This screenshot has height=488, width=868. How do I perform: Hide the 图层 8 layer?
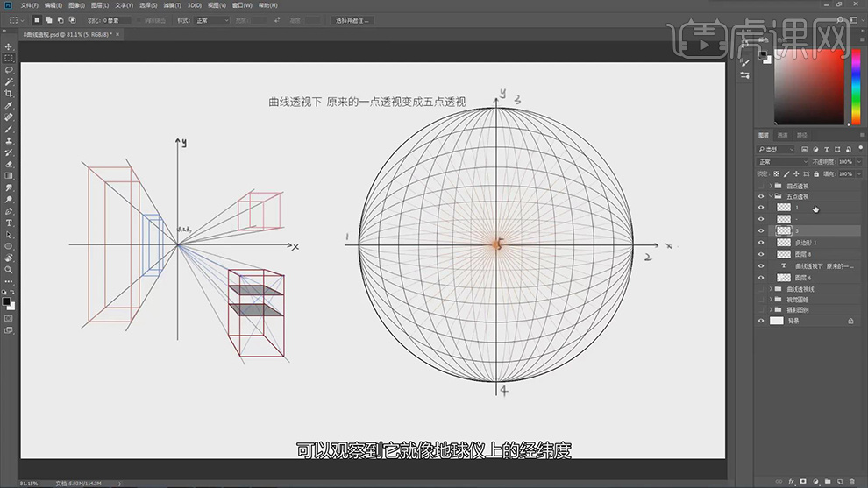coord(761,254)
